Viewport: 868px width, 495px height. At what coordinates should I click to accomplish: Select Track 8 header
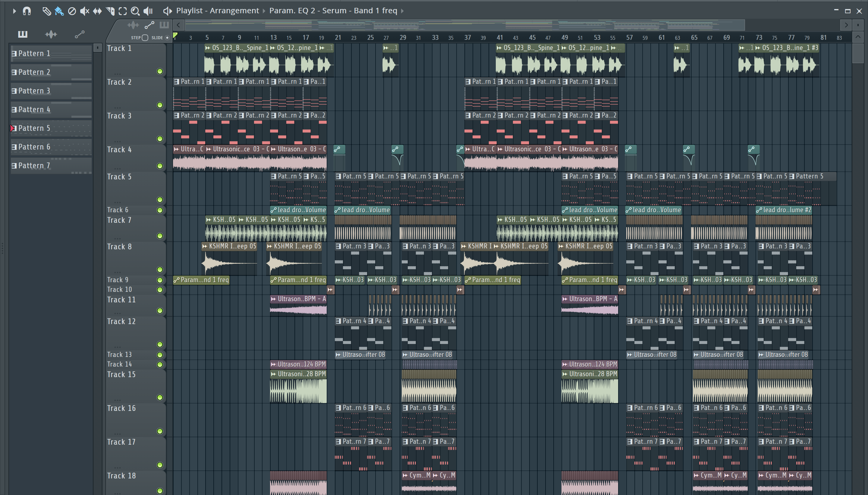tap(136, 258)
